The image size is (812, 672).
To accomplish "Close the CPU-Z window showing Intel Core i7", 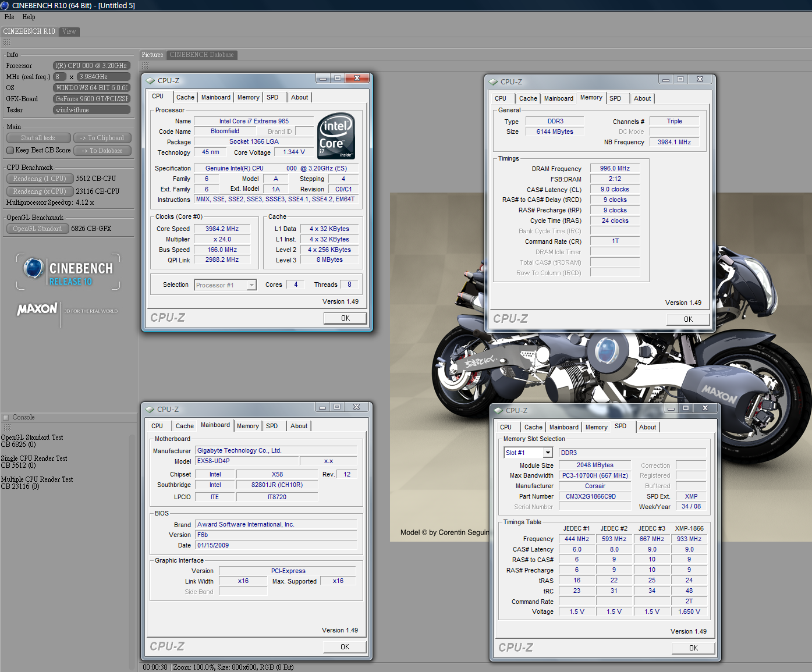I will coord(357,79).
